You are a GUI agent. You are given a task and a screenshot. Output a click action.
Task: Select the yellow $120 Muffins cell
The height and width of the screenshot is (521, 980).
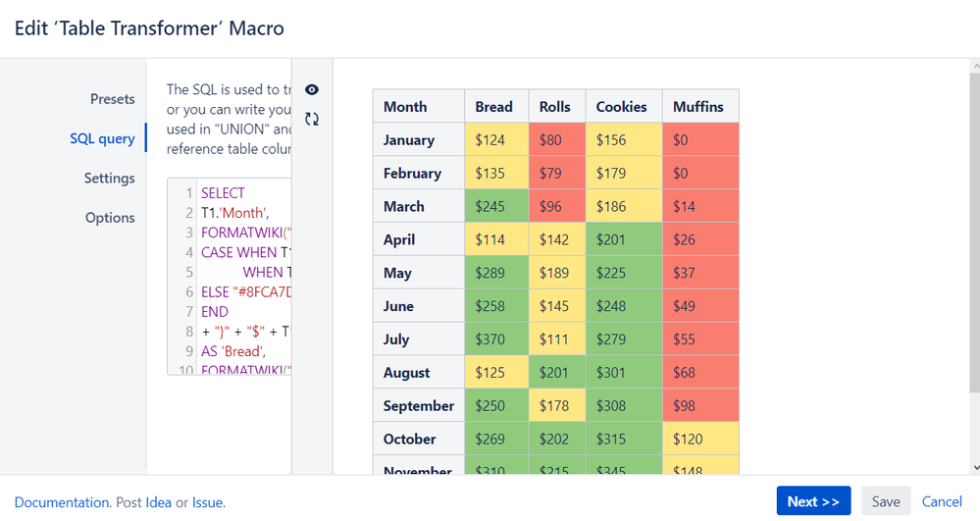click(x=699, y=439)
